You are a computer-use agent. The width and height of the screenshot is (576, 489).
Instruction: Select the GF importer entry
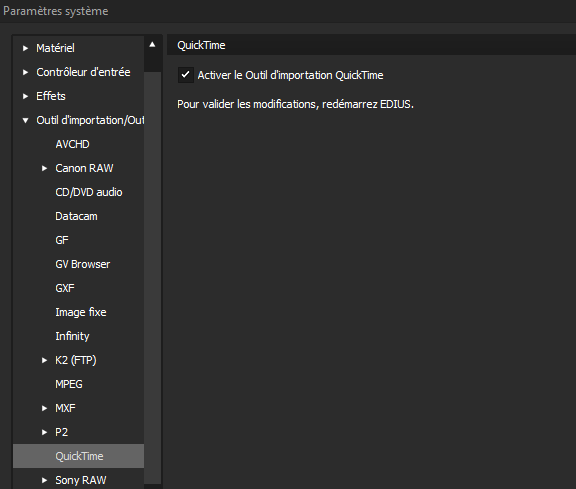point(62,240)
